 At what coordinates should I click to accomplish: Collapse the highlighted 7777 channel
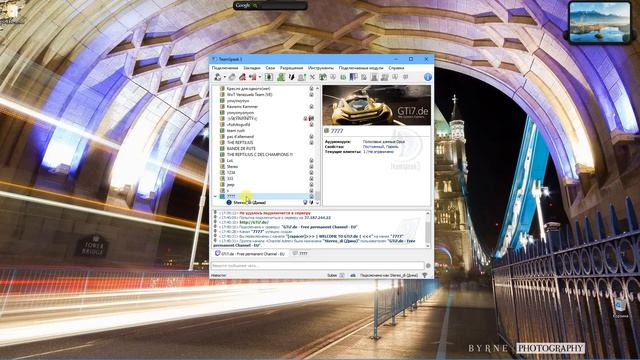[215, 196]
